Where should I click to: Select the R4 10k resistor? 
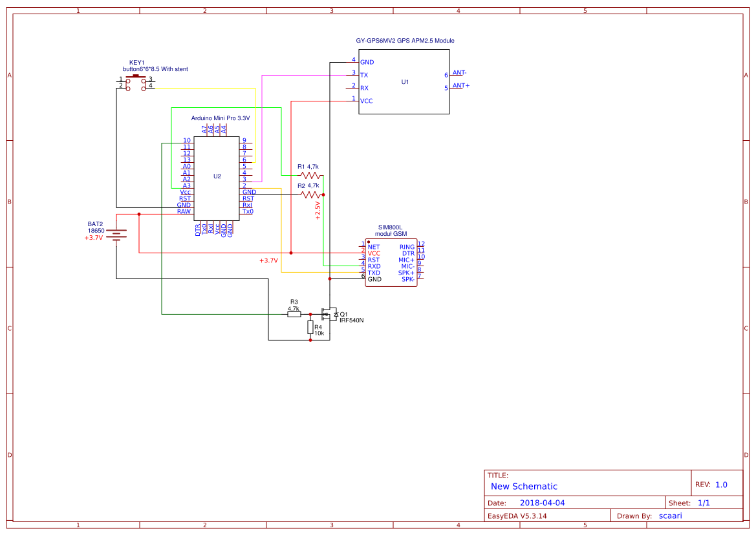click(x=310, y=328)
